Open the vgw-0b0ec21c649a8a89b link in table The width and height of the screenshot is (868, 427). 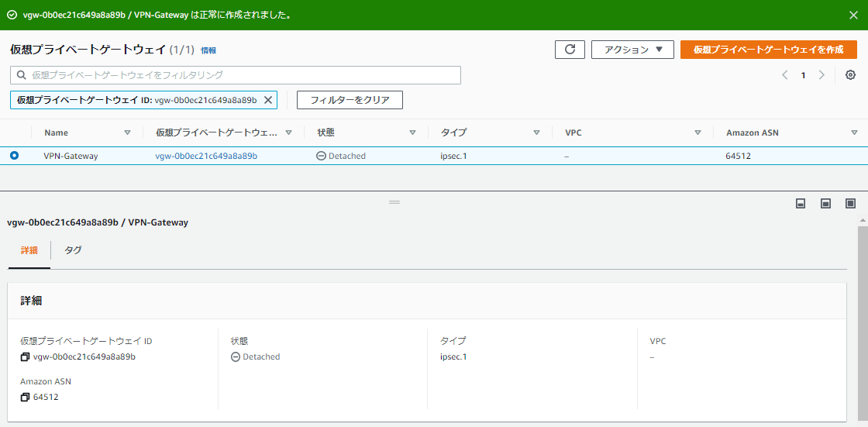point(206,156)
